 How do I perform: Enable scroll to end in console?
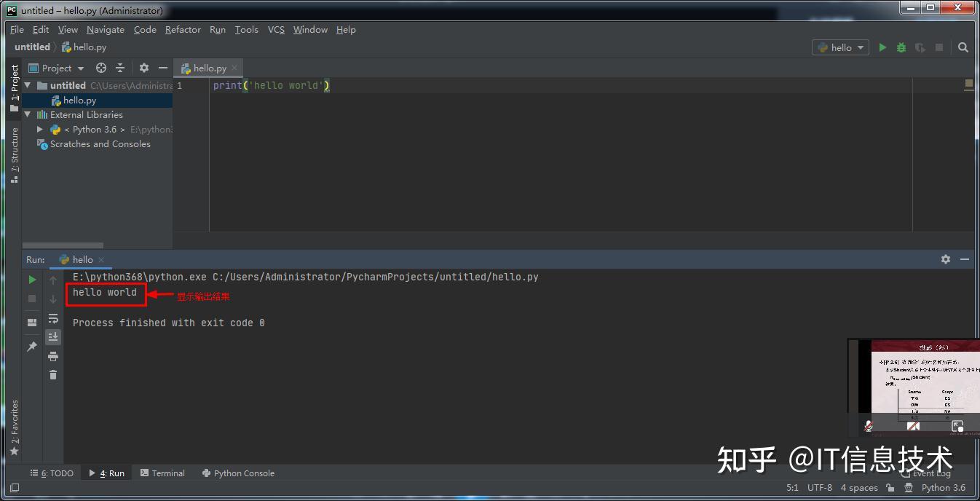pos(52,336)
